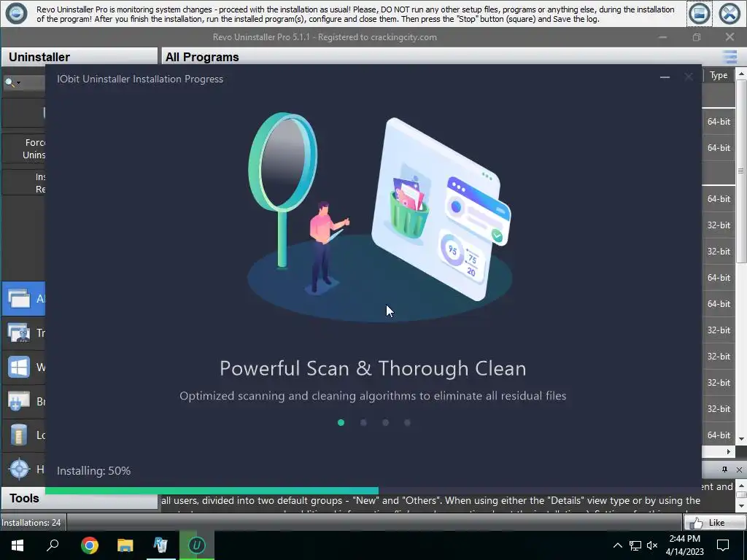Click the installation progress bar
Image resolution: width=747 pixels, height=560 pixels.
[x=373, y=491]
